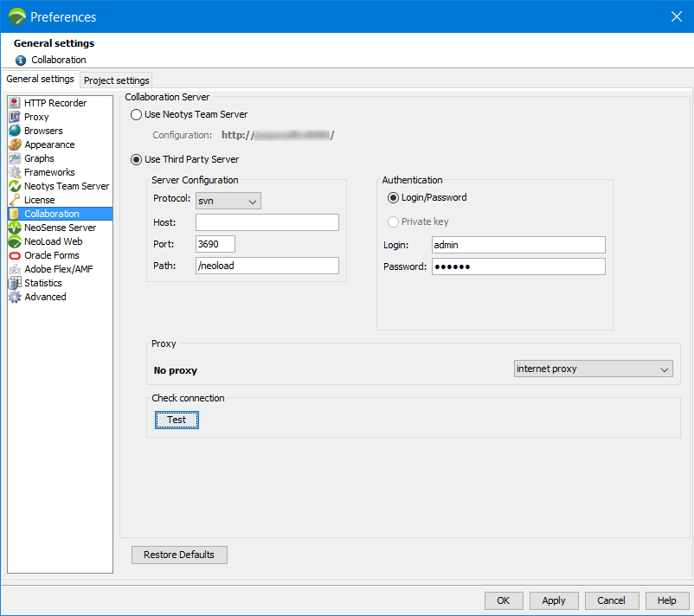Click the blue info icon beside Collaboration
This screenshot has height=616, width=694.
tap(21, 61)
